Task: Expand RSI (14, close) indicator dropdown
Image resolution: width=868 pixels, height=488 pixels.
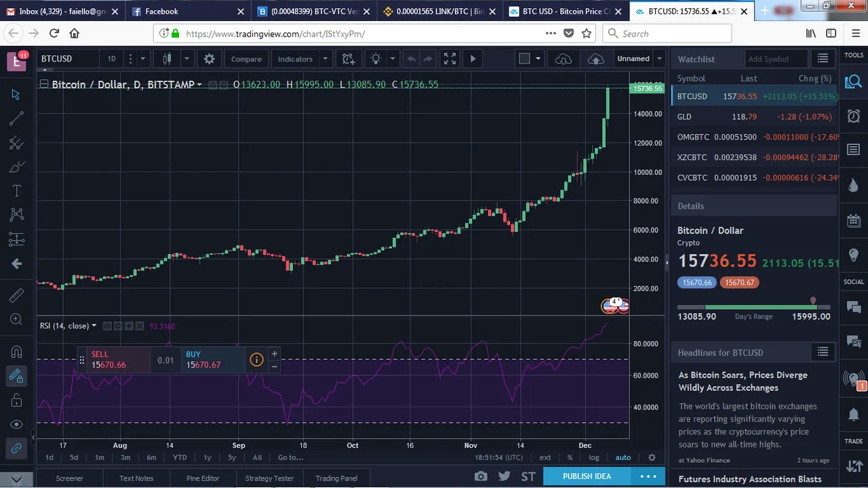Action: [94, 326]
